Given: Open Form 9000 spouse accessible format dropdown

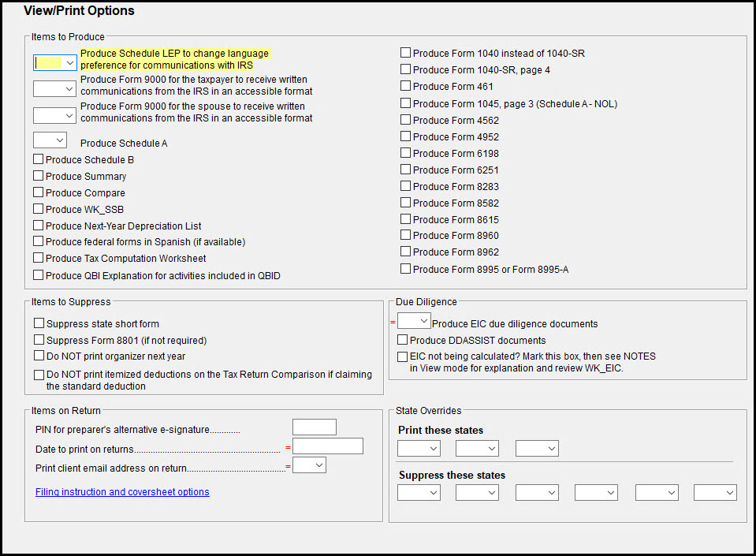Looking at the screenshot, I should pyautogui.click(x=54, y=115).
